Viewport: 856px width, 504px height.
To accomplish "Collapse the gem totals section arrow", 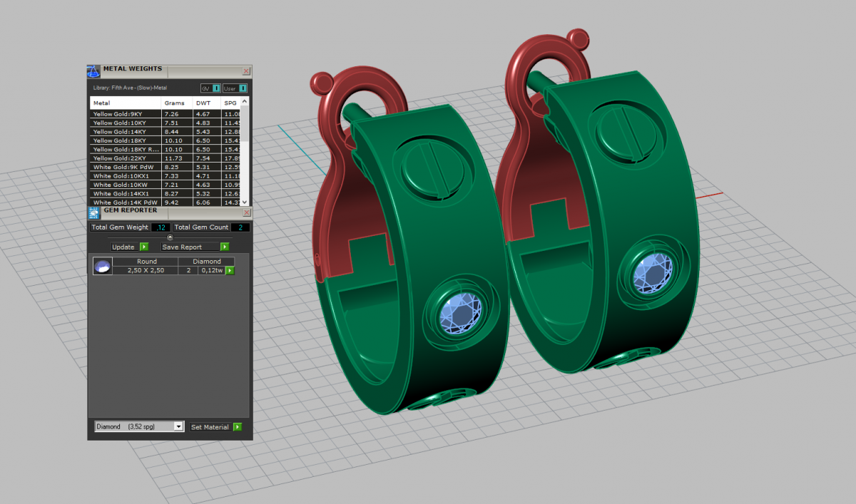I will point(170,237).
